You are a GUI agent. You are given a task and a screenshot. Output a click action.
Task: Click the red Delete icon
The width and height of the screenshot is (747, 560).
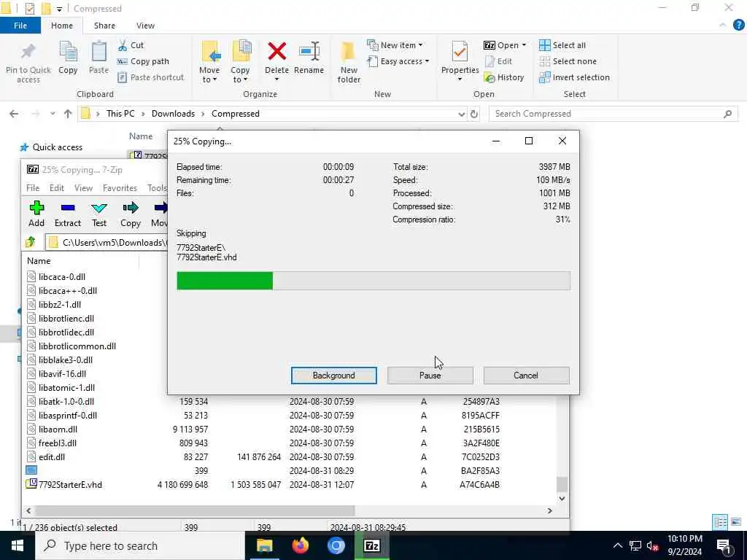tap(276, 52)
